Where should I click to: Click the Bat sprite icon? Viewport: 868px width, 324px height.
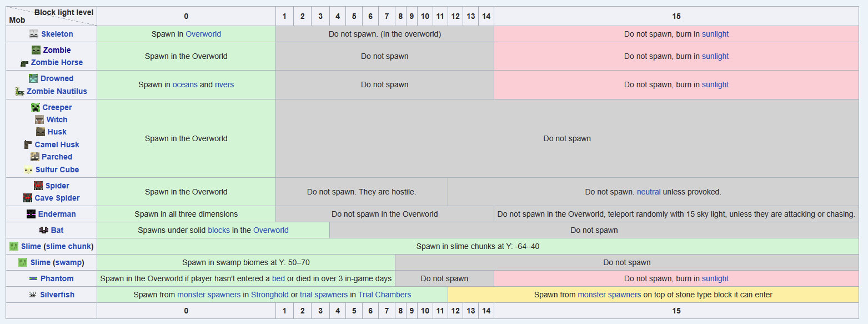(x=44, y=230)
